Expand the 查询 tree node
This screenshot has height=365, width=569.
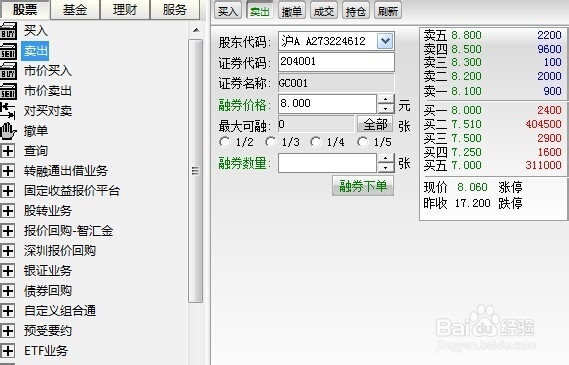(x=8, y=151)
